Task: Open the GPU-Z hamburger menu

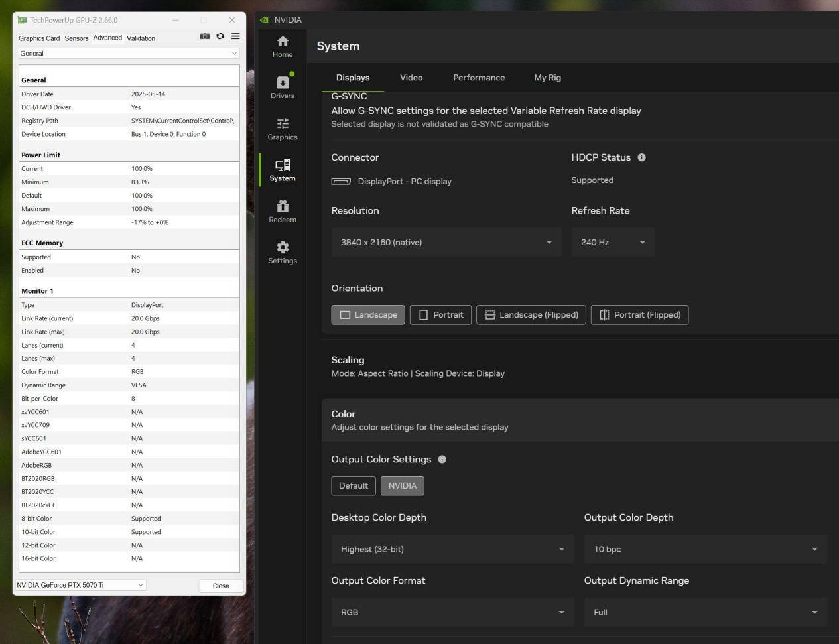Action: (x=235, y=36)
